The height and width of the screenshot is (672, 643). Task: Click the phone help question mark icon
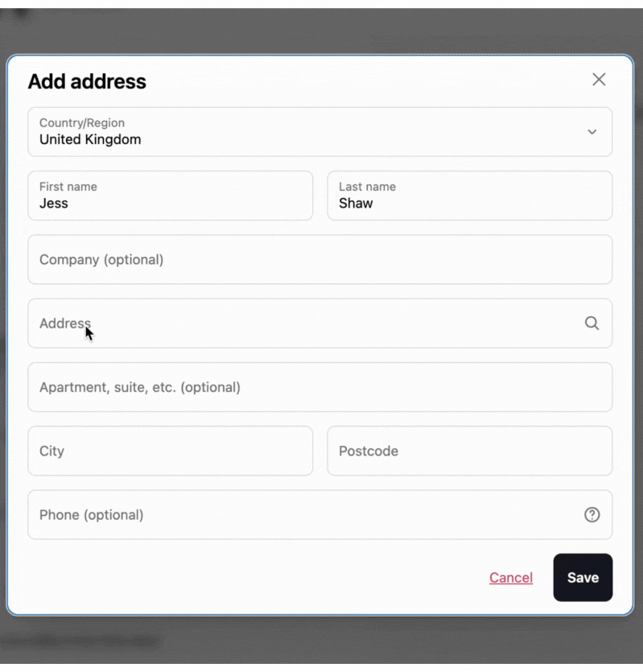click(591, 515)
